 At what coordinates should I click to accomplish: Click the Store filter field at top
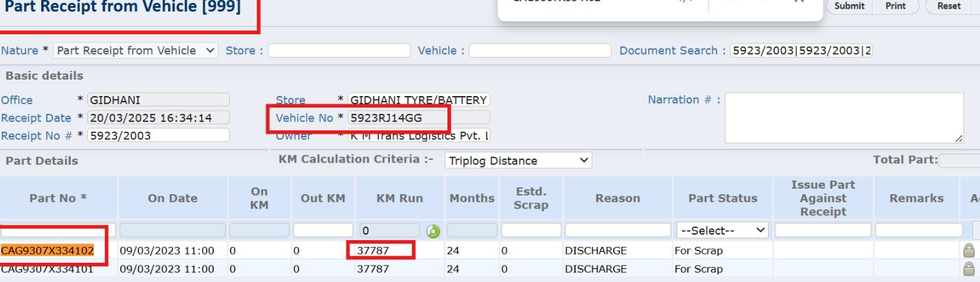339,51
